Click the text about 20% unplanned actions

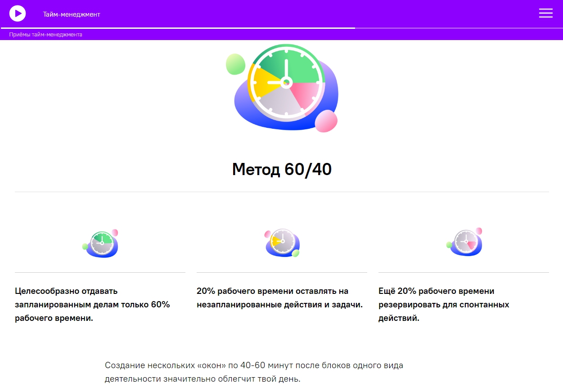279,298
